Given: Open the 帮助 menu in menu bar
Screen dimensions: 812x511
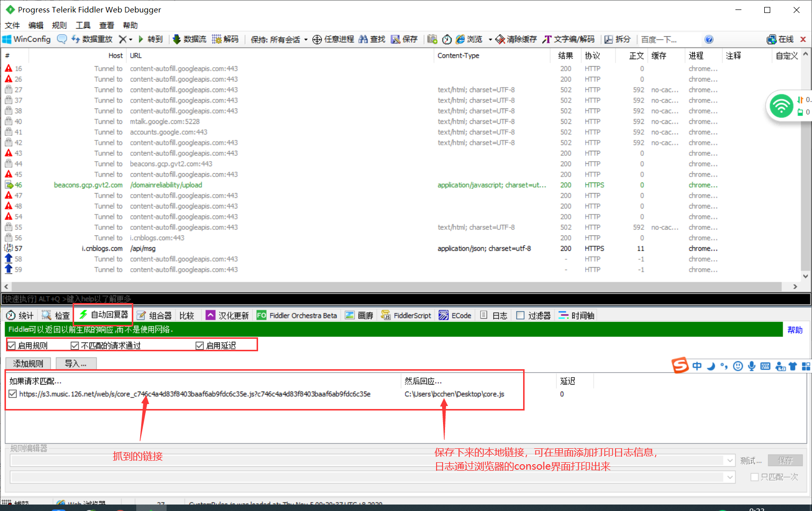Looking at the screenshot, I should point(130,25).
